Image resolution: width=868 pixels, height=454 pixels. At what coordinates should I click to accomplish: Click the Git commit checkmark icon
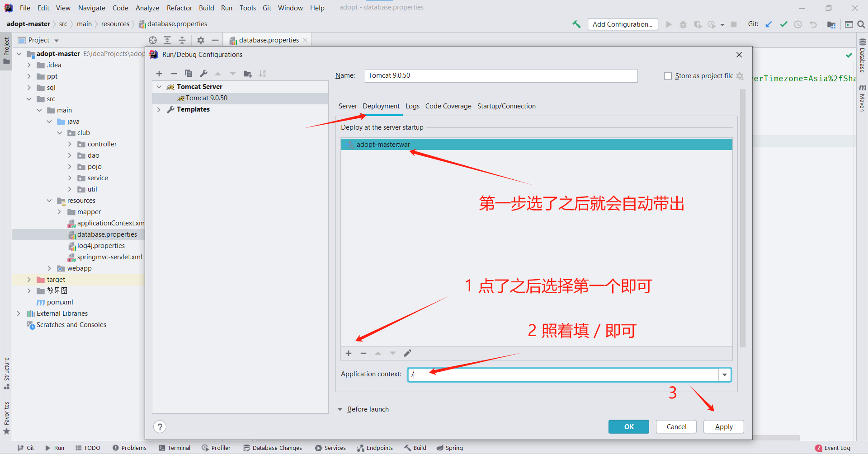click(x=783, y=24)
